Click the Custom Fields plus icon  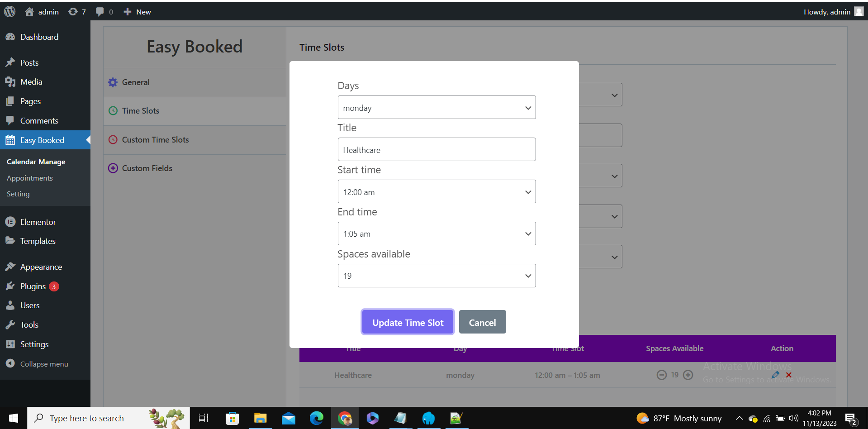[x=113, y=168]
